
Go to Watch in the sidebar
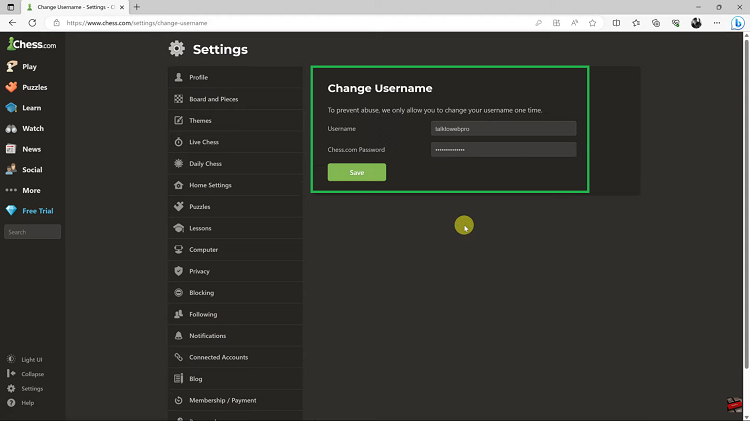point(24,128)
